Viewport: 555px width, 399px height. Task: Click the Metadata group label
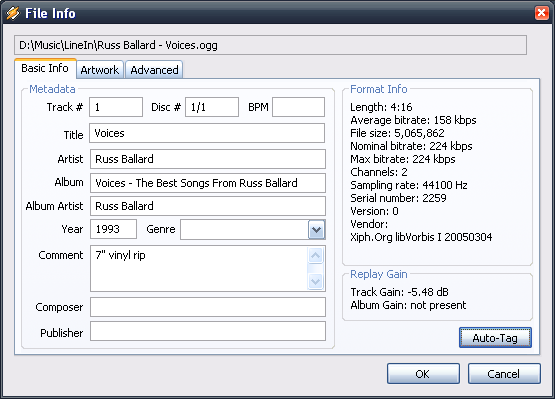pos(52,89)
